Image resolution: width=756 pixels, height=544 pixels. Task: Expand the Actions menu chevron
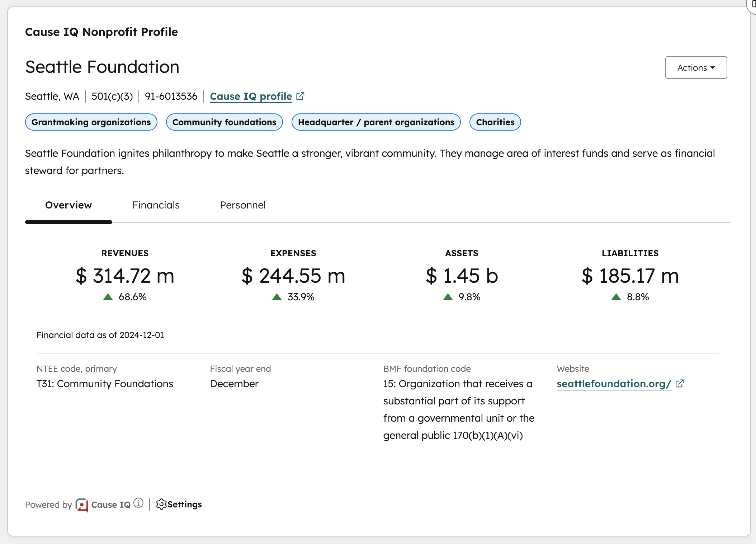tap(713, 68)
